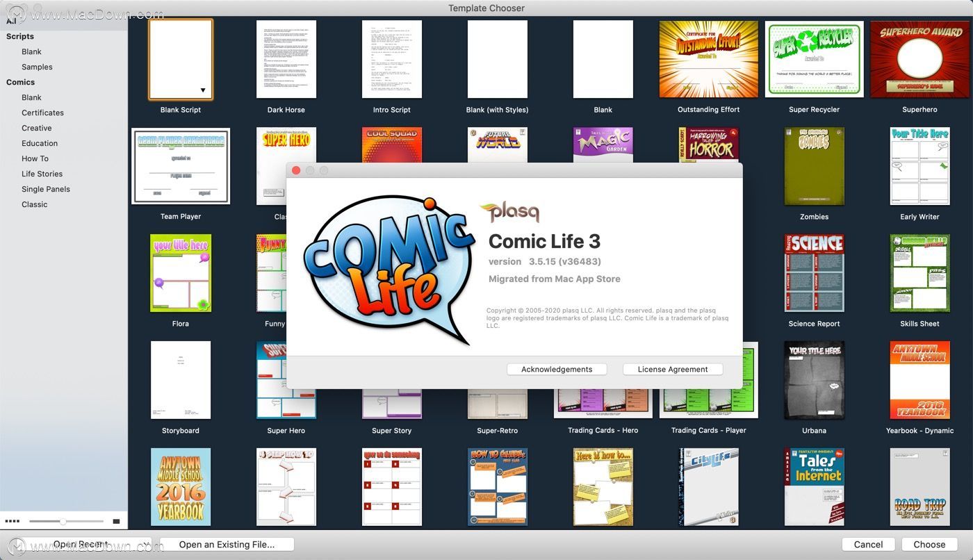
Task: Click Open an Existing File button
Action: pyautogui.click(x=227, y=545)
